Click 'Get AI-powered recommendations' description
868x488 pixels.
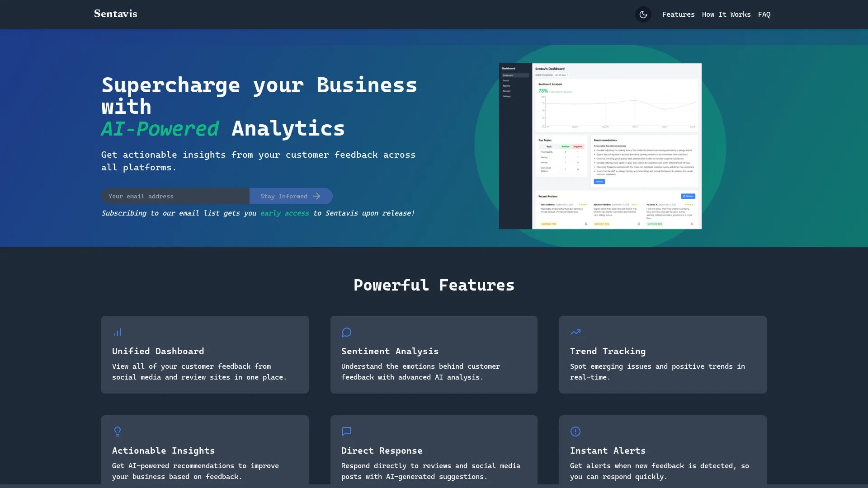coord(195,471)
